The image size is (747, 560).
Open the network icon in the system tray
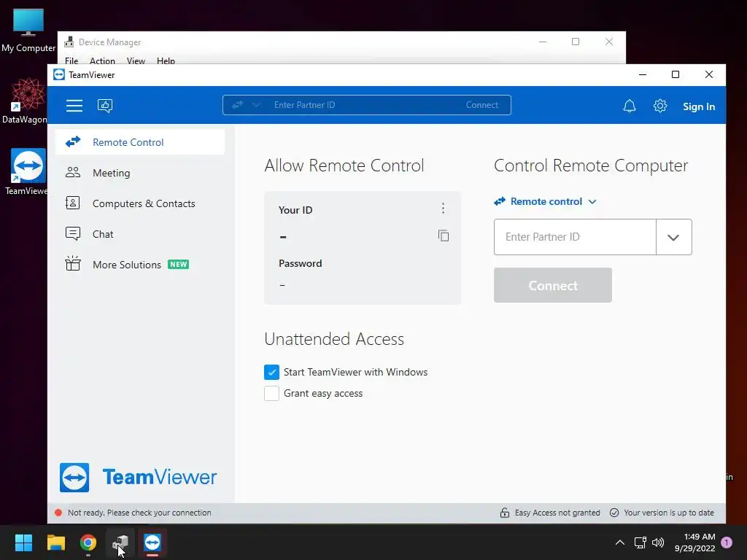tap(640, 542)
